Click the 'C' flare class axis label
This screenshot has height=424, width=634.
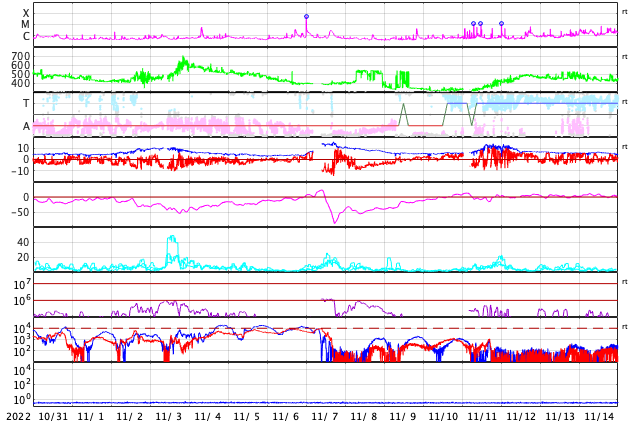tap(26, 36)
